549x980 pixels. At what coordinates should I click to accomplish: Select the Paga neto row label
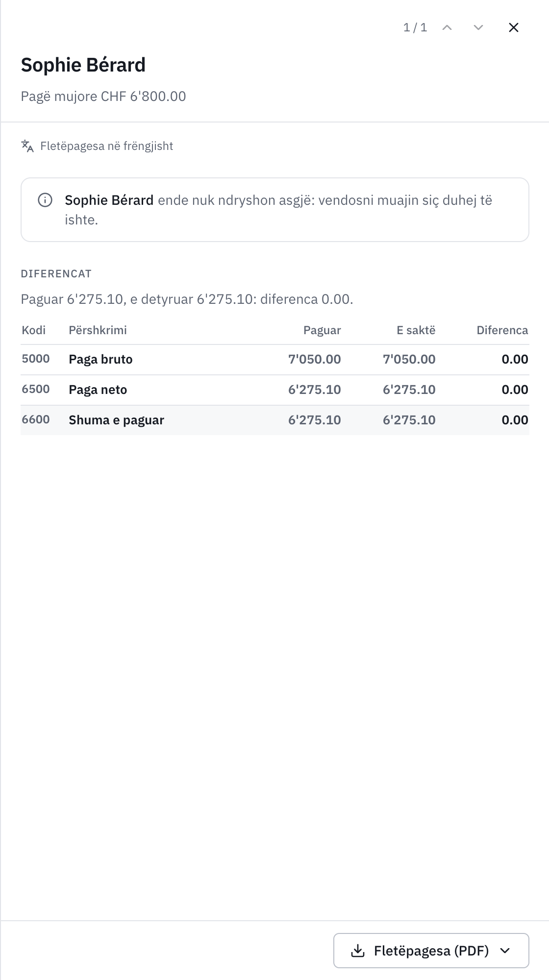(98, 390)
